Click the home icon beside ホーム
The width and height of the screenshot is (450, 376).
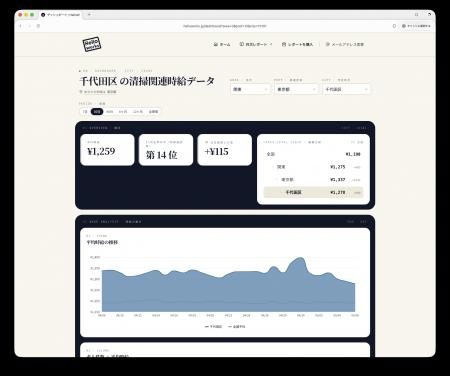216,44
